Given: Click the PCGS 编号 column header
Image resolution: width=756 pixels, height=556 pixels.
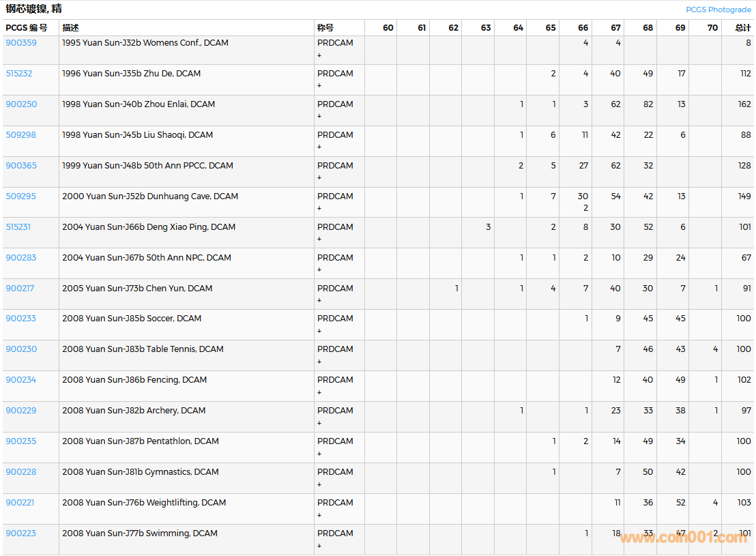Looking at the screenshot, I should [27, 28].
